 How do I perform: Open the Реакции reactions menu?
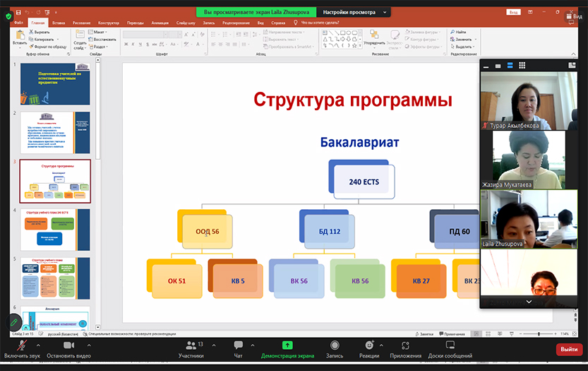(368, 346)
